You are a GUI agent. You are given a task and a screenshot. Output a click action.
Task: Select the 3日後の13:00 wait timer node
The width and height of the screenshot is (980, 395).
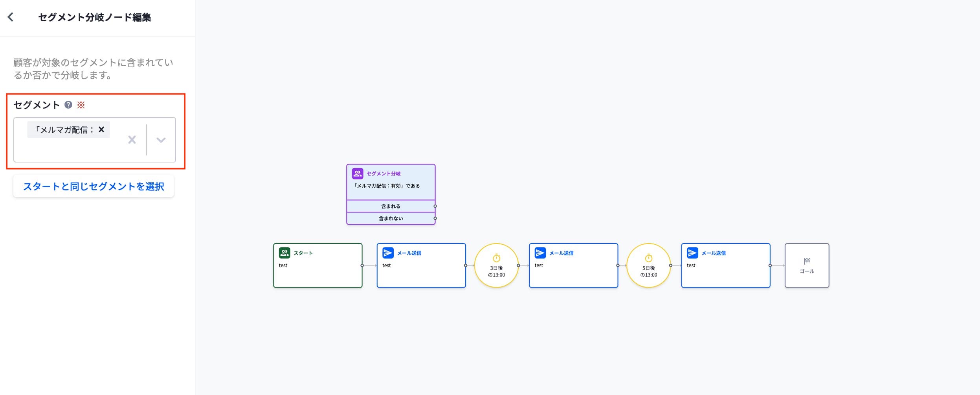(496, 266)
